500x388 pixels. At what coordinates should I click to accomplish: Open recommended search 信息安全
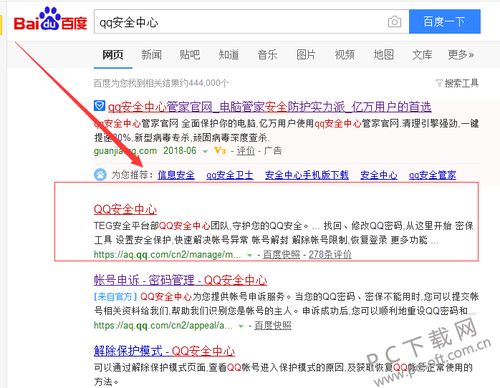coord(176,175)
